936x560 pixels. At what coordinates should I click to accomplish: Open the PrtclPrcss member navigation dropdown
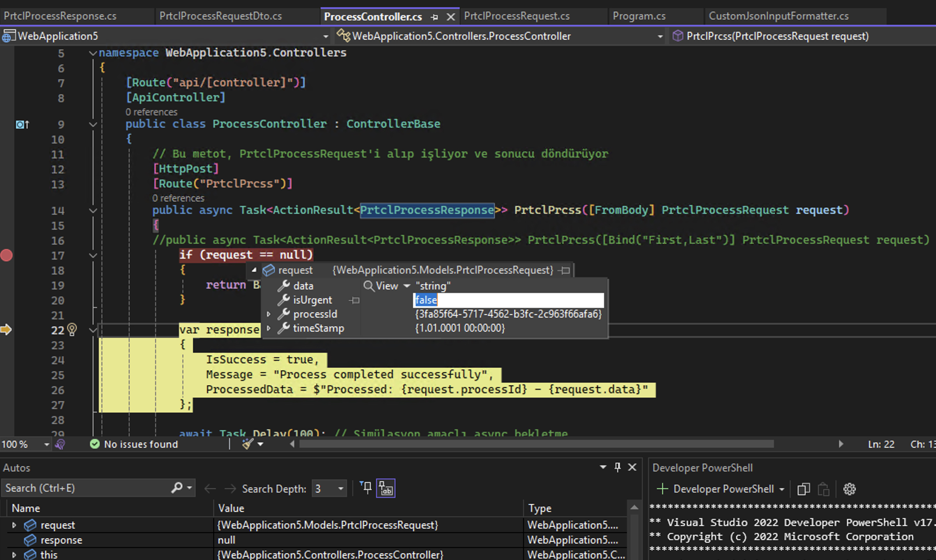point(777,36)
